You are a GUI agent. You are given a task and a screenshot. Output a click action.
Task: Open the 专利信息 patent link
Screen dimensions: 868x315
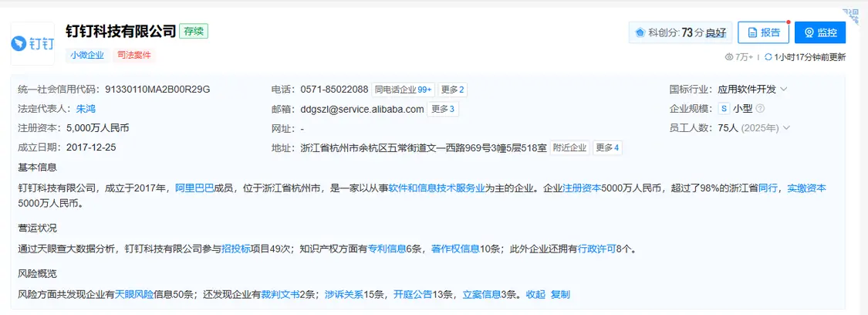[387, 249]
